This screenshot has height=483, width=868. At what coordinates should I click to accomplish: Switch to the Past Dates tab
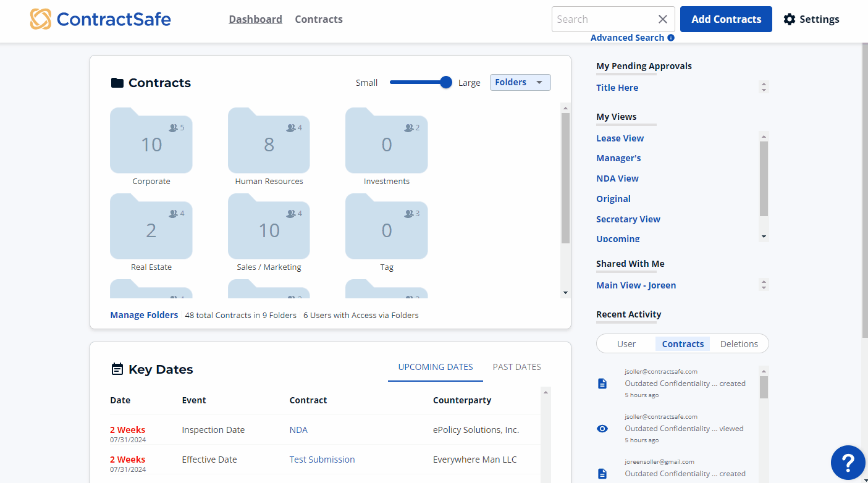516,366
